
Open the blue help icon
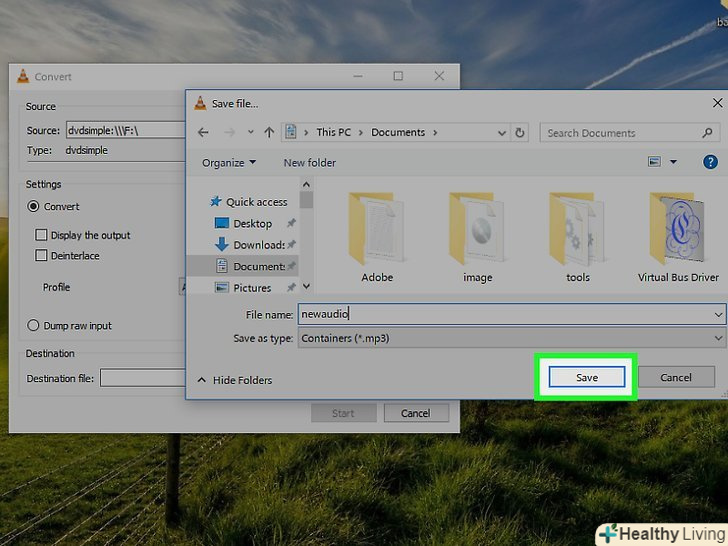[x=710, y=162]
